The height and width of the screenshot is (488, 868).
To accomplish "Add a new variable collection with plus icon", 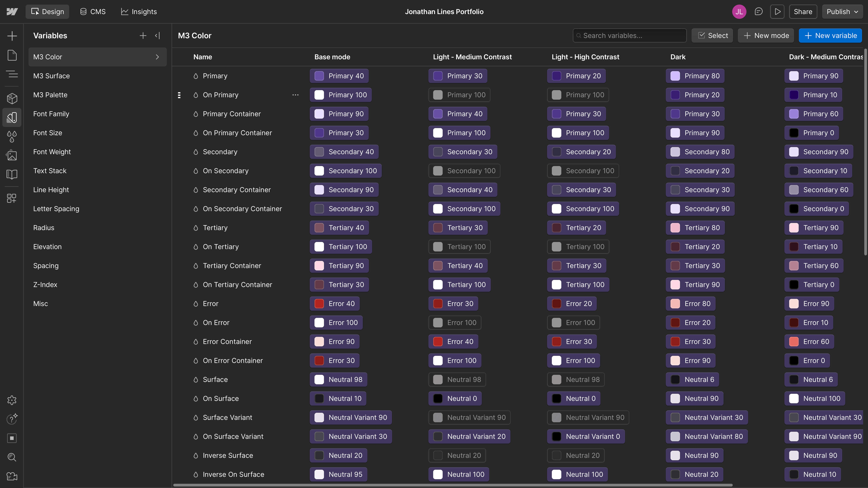I will (143, 35).
